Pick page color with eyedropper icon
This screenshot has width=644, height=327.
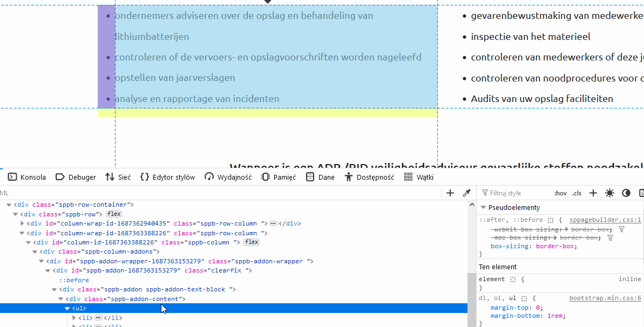coord(467,193)
